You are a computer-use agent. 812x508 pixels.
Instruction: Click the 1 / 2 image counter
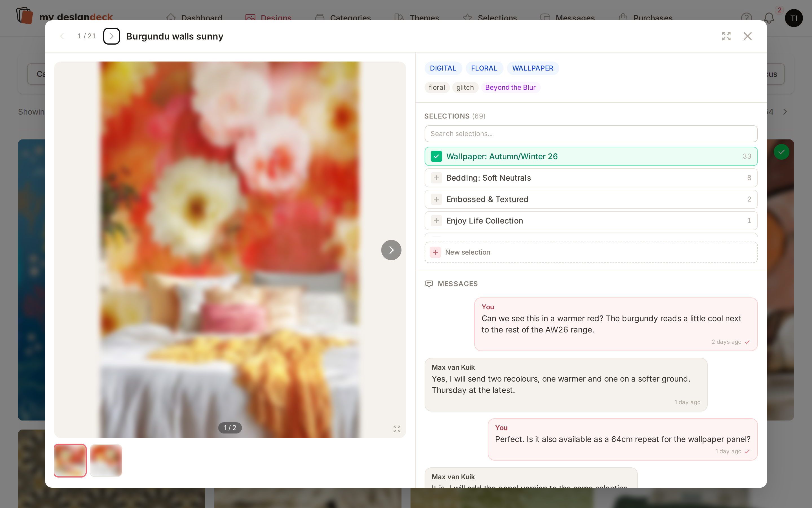pos(230,428)
